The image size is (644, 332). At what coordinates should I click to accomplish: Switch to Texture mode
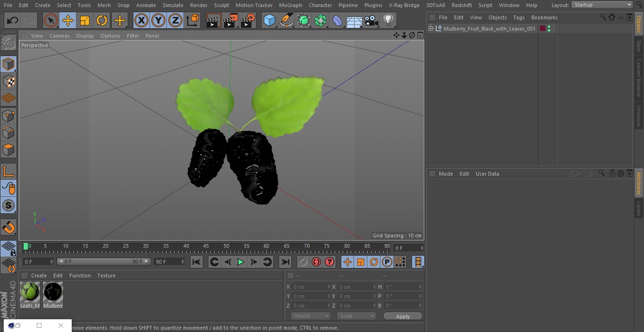pos(8,81)
